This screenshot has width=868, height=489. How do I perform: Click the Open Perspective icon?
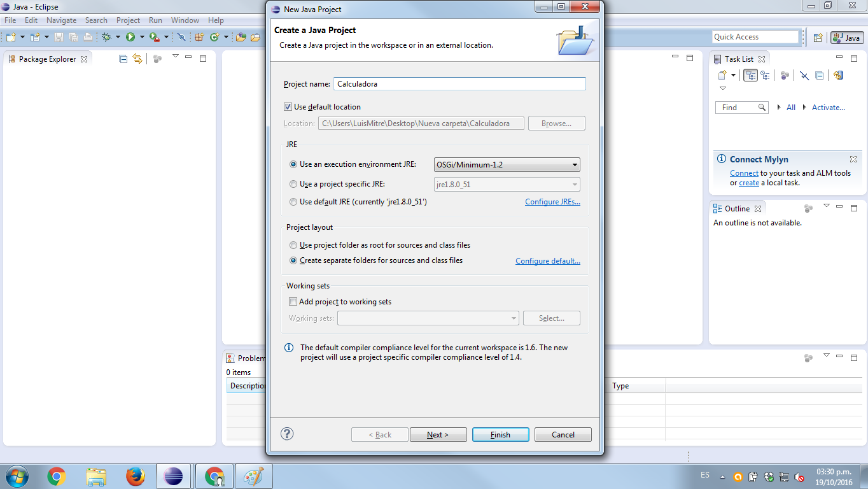pos(818,38)
